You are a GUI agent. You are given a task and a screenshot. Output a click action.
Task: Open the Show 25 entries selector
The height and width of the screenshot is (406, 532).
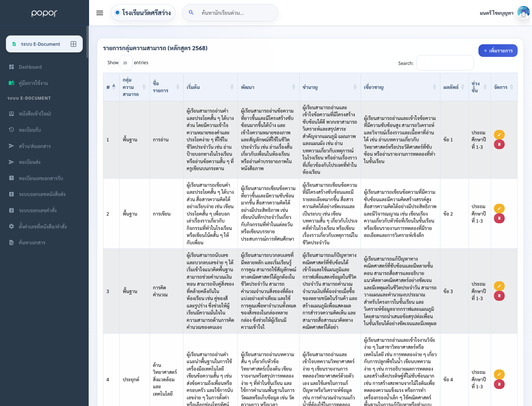coord(126,63)
